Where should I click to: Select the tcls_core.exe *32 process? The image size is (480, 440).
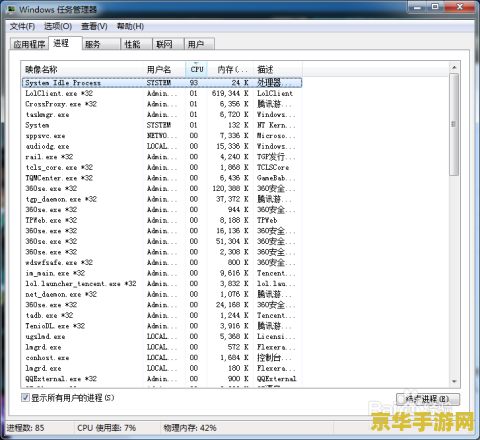point(162,167)
